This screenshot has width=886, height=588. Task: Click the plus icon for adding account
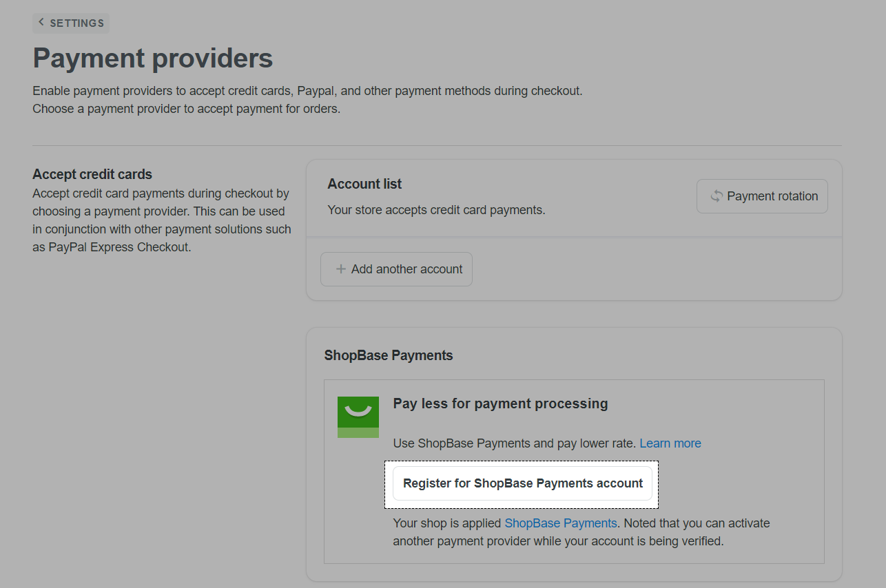[x=340, y=269]
